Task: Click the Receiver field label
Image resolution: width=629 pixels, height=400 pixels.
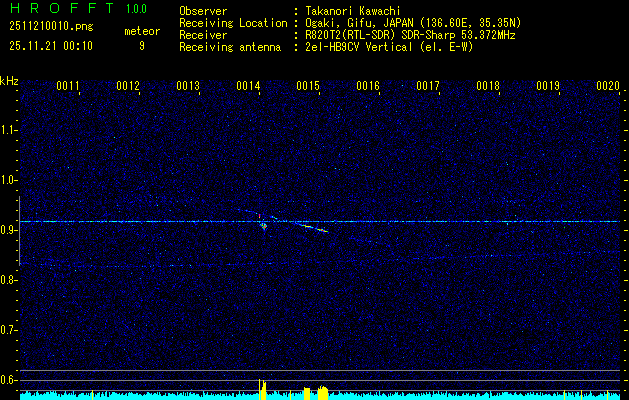Action: click(x=203, y=35)
